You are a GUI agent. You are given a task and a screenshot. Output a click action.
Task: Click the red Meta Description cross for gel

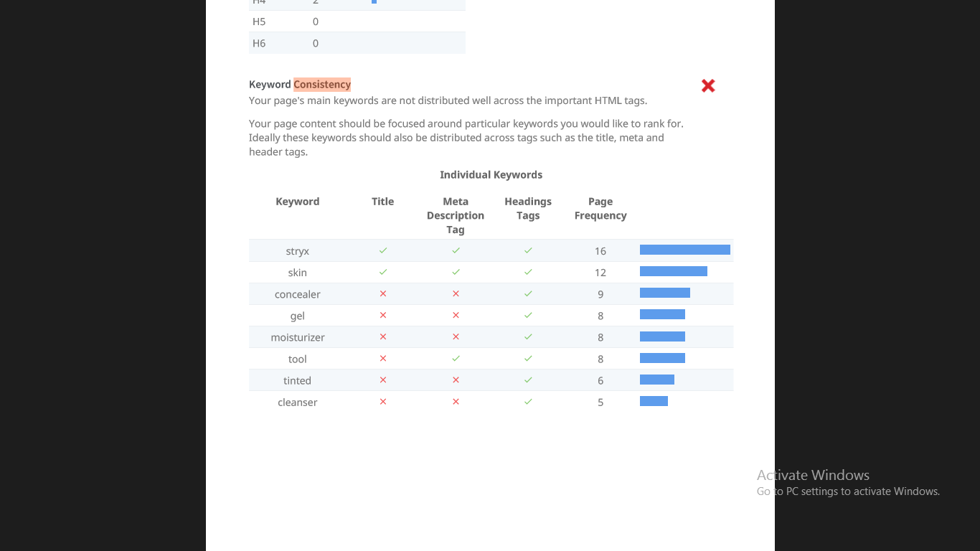coord(456,315)
